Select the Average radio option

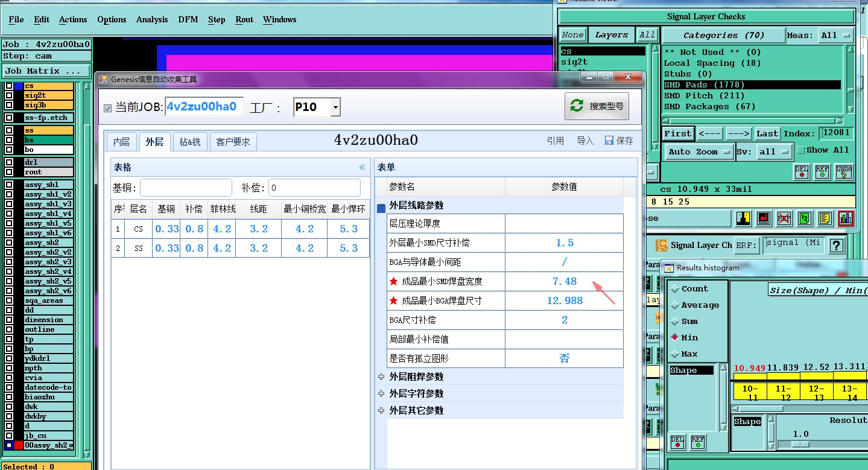pos(674,305)
